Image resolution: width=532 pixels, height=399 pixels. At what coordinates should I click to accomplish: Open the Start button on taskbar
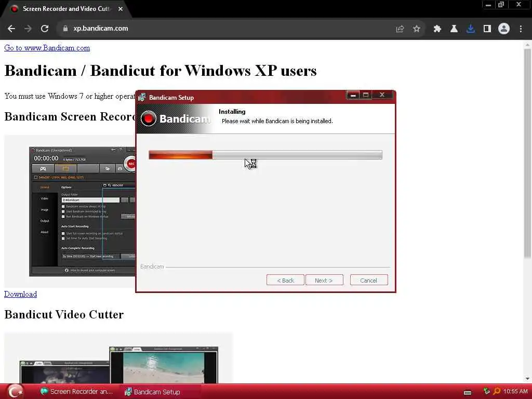[x=15, y=391]
